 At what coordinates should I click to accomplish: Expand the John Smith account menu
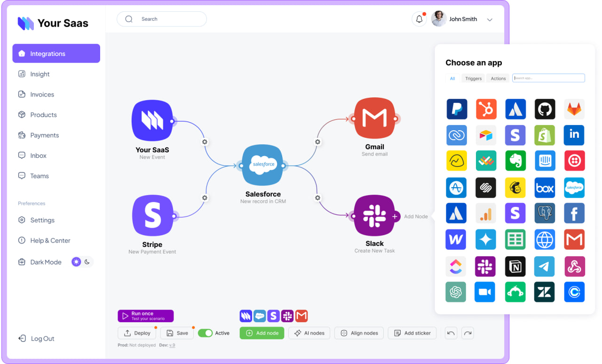[490, 20]
